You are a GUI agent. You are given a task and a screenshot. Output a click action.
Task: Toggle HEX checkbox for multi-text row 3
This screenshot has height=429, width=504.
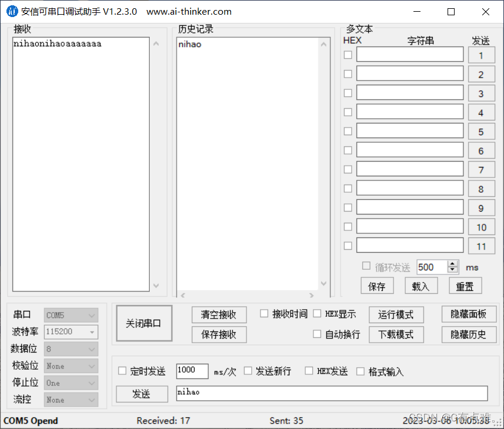tap(348, 93)
